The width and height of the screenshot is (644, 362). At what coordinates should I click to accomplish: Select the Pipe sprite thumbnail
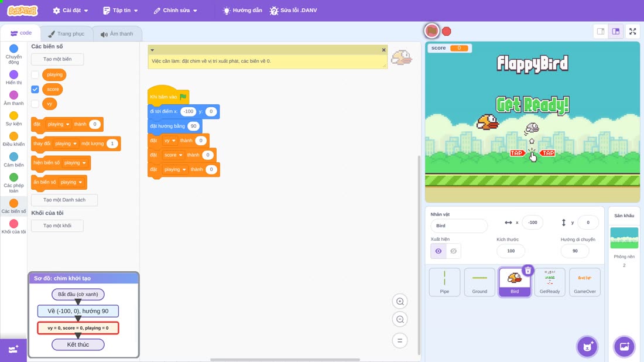click(444, 282)
